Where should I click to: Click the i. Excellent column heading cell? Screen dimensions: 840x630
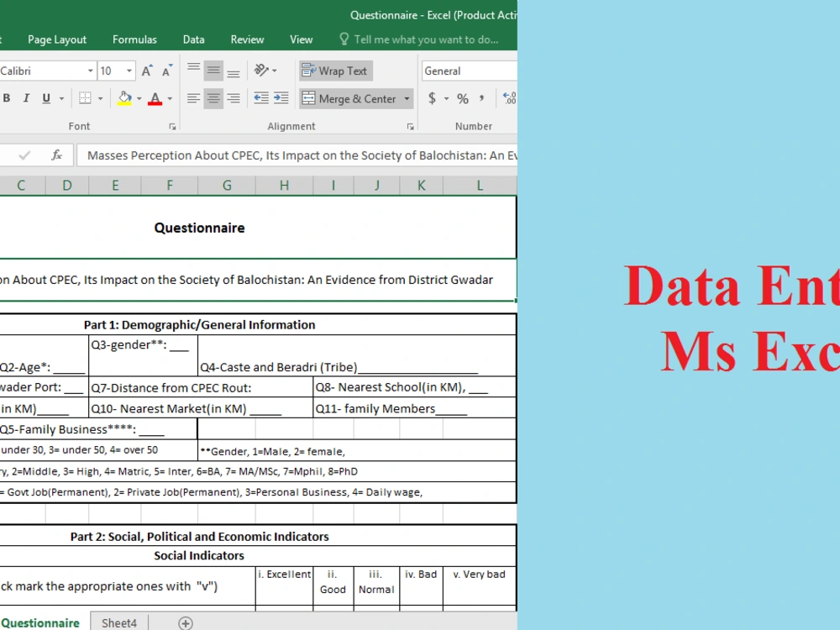tap(284, 586)
